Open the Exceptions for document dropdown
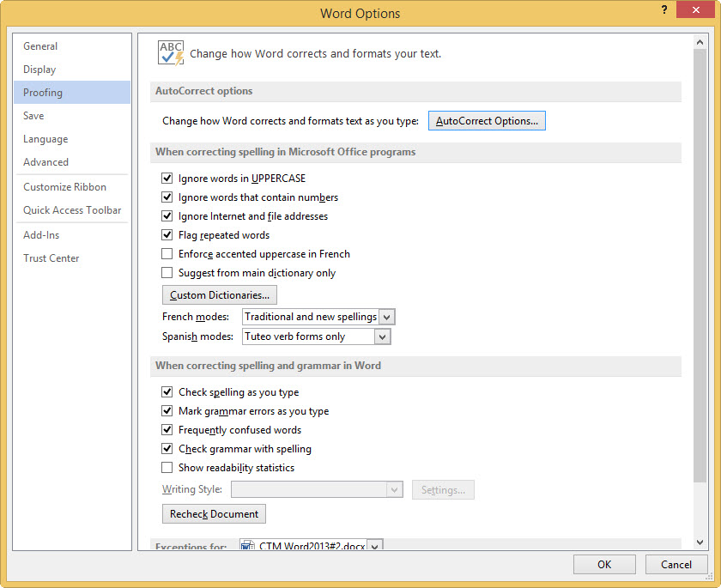721x588 pixels. [x=374, y=547]
